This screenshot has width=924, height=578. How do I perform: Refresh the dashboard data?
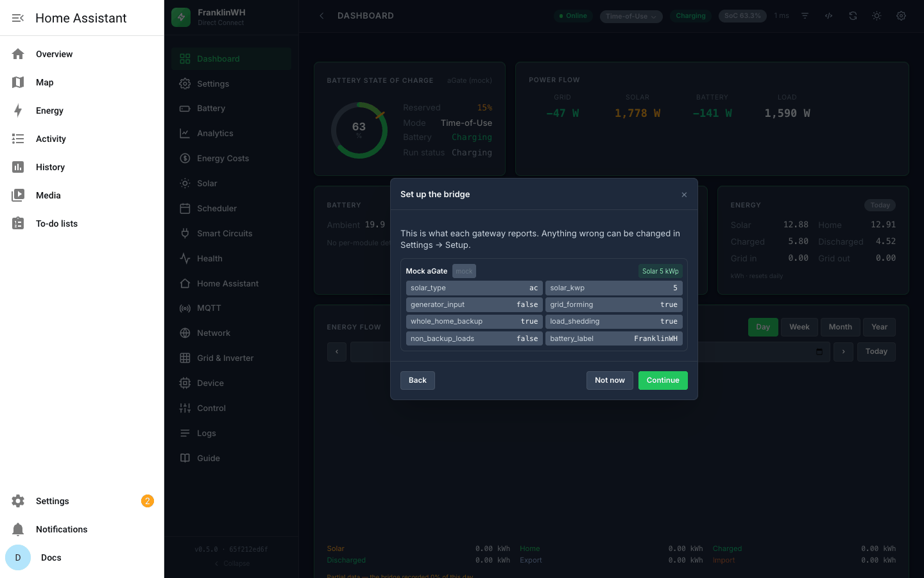(x=853, y=16)
